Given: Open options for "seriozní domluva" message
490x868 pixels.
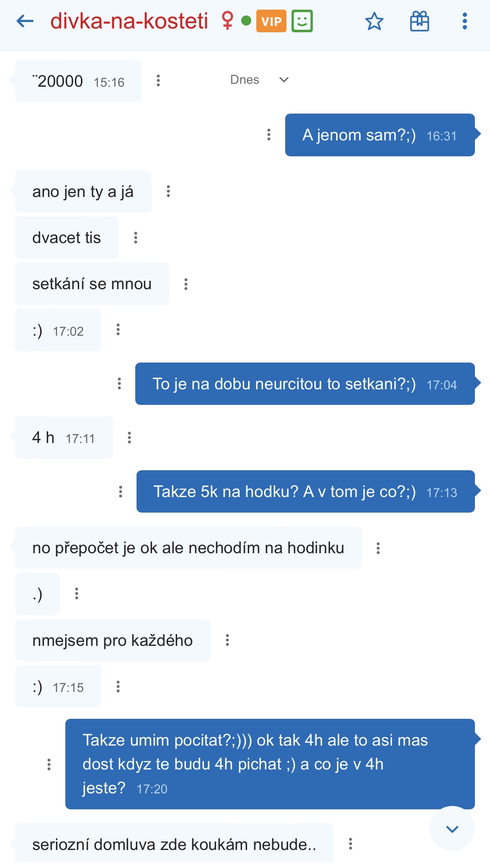Looking at the screenshot, I should pos(351,844).
